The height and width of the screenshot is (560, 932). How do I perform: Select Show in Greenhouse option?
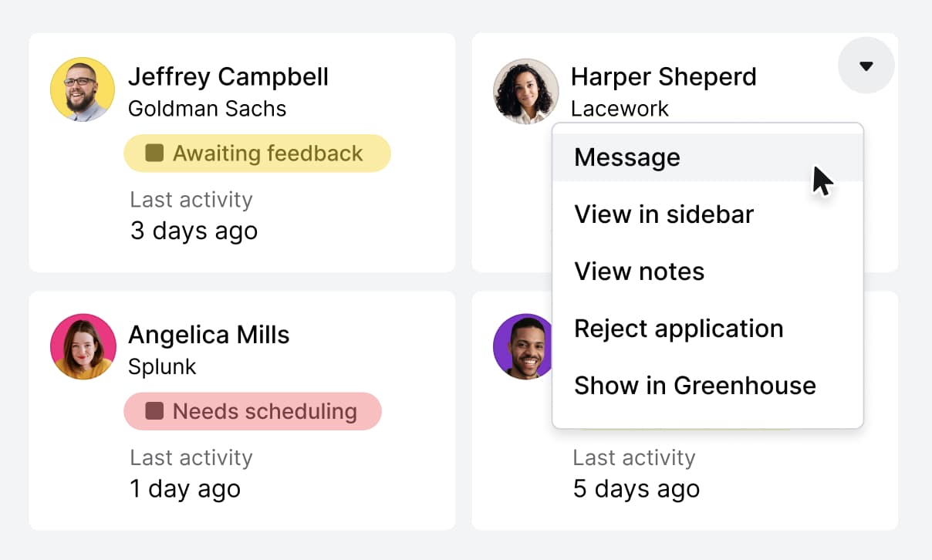[694, 386]
